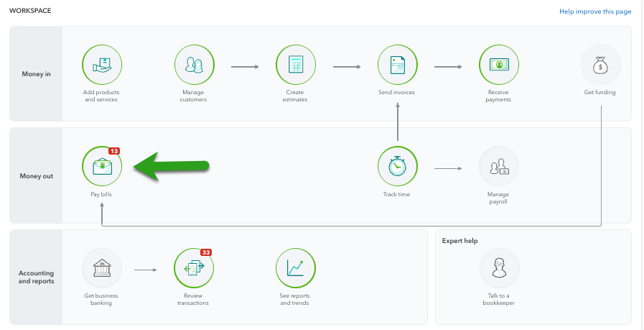The width and height of the screenshot is (644, 330).
Task: Click the Manage customers icon
Action: click(194, 65)
